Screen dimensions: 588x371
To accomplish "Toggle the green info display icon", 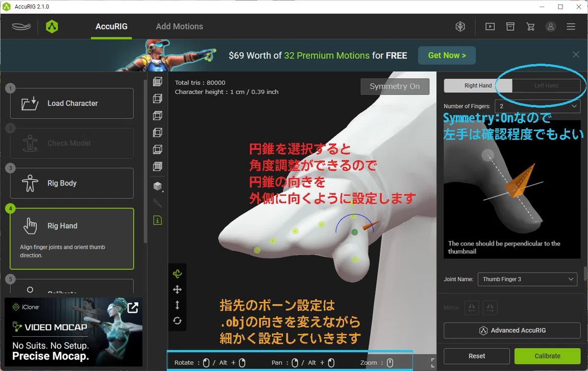I will [x=157, y=220].
